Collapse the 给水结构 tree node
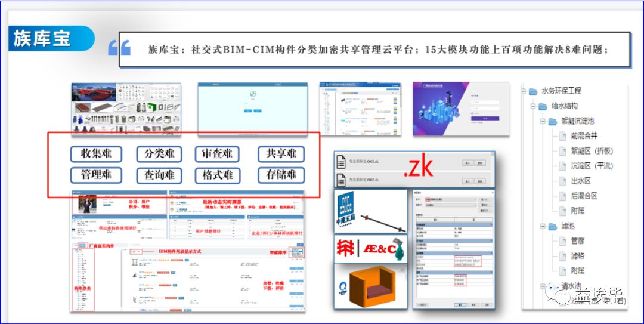Screen dimensions: 644x324 pos(534,106)
